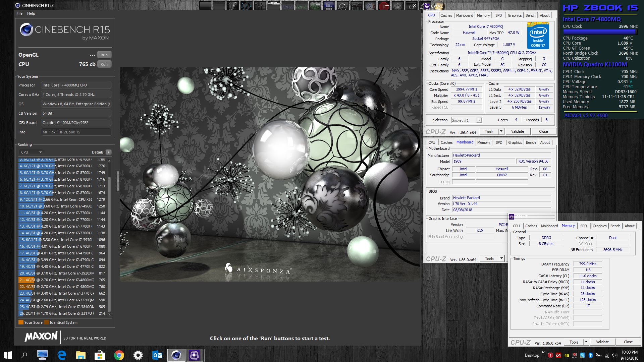Open the audio mixer sliders icon in top dock

(x=260, y=5)
